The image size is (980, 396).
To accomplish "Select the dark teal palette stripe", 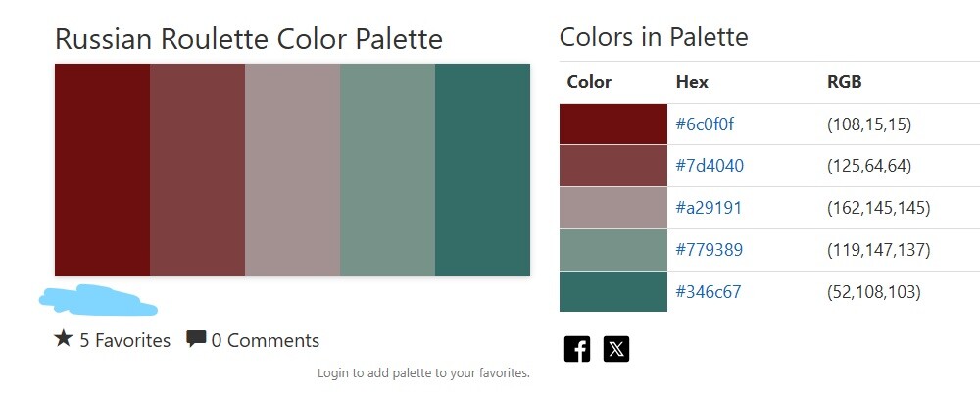I will point(482,170).
